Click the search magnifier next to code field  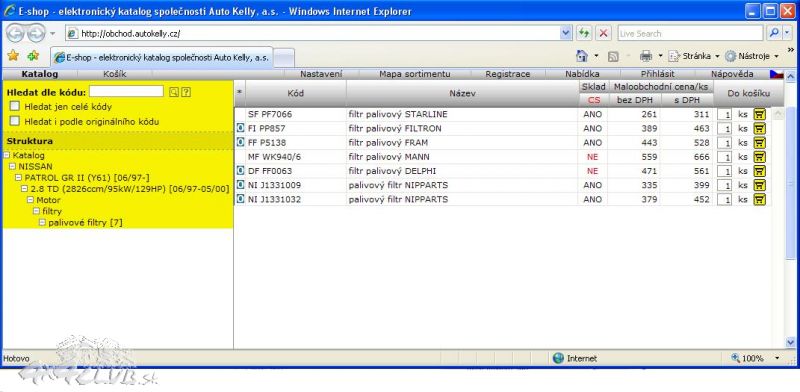[174, 92]
